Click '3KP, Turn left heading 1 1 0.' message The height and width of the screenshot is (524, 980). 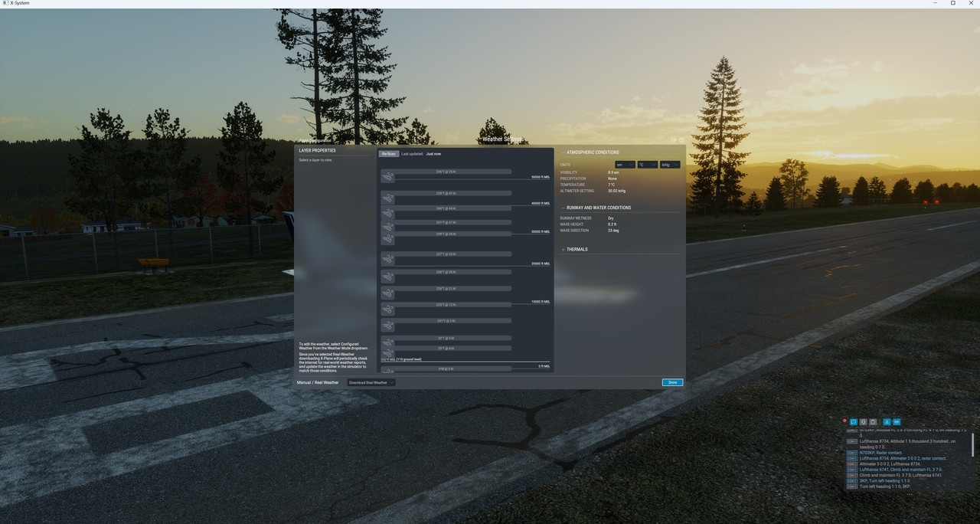(884, 481)
